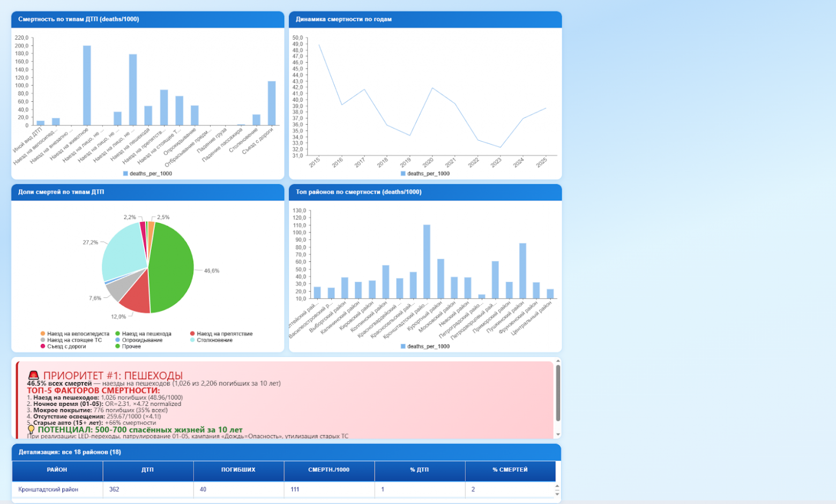Sort table by СМЕРТН./1000 column header
The height and width of the screenshot is (504, 836).
tap(329, 470)
